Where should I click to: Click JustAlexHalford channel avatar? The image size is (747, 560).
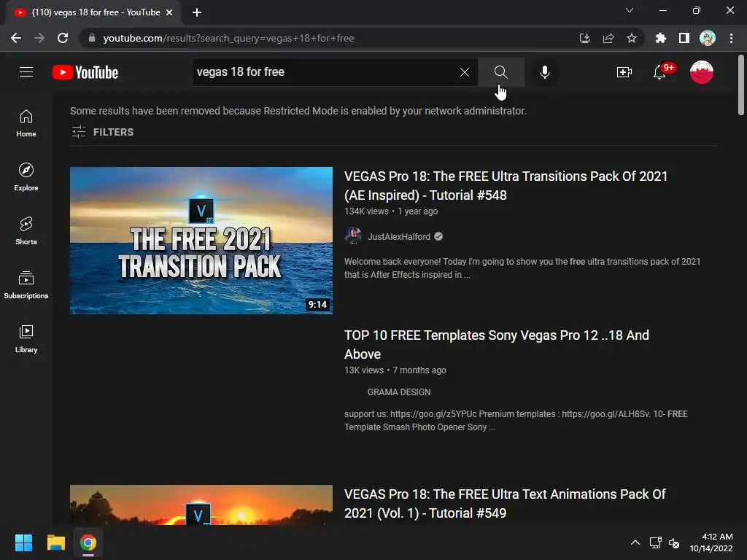pyautogui.click(x=353, y=236)
